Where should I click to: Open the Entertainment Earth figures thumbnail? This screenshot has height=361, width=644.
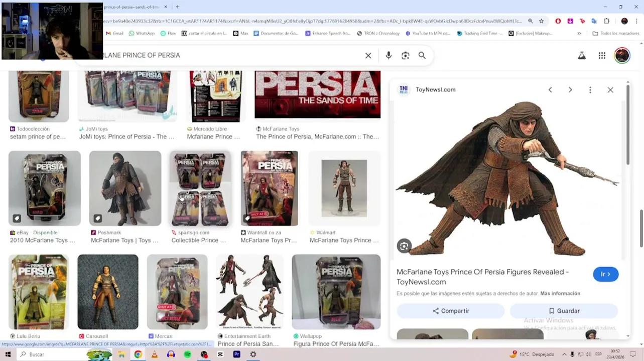(x=249, y=292)
